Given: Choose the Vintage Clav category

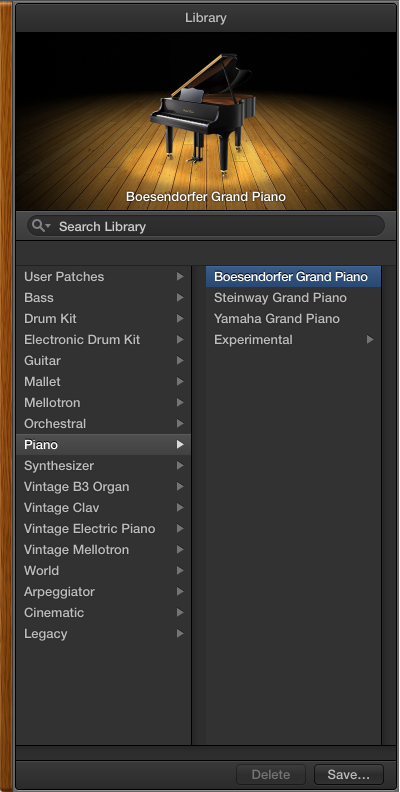Looking at the screenshot, I should click(103, 508).
